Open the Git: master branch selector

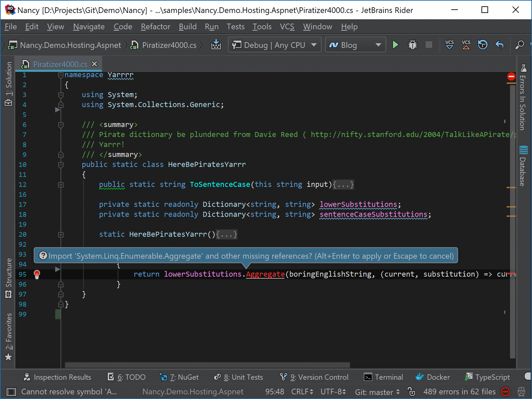click(x=377, y=392)
